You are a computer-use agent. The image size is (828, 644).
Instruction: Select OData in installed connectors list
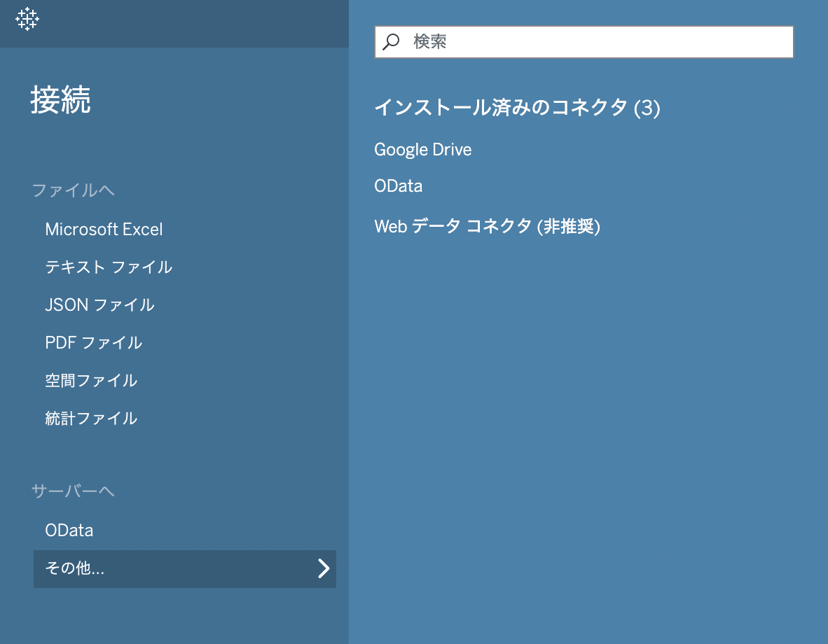pyautogui.click(x=398, y=185)
